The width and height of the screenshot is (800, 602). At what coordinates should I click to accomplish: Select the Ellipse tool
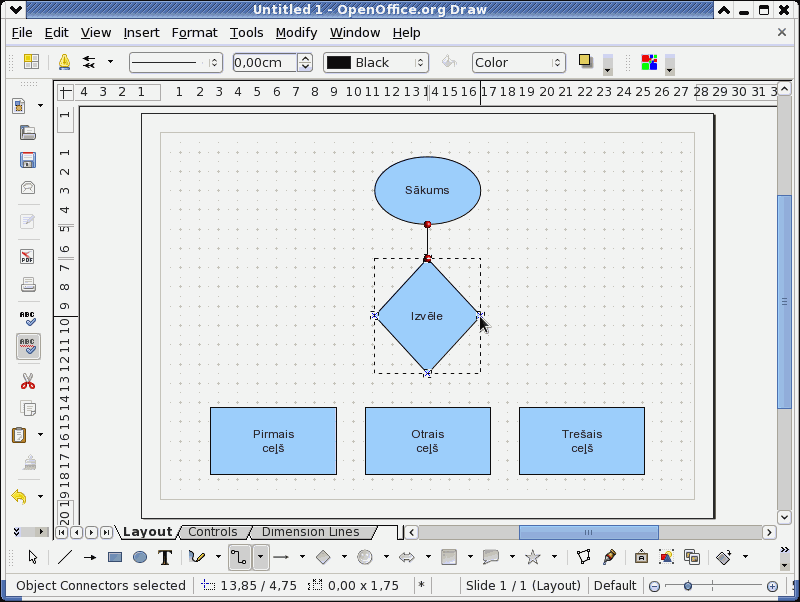tap(140, 557)
